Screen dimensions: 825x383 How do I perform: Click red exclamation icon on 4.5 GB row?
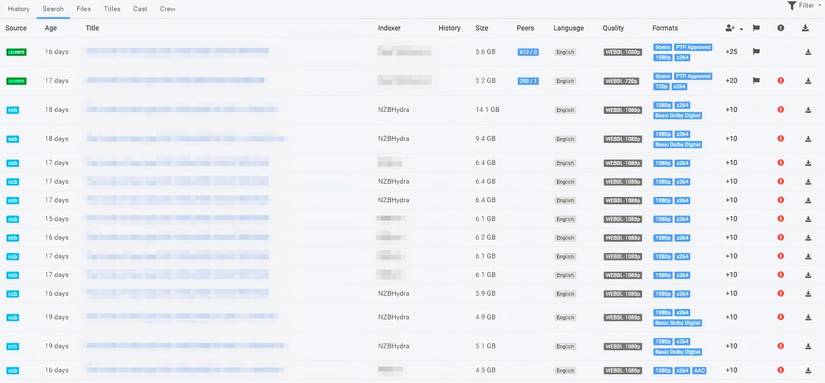[780, 370]
